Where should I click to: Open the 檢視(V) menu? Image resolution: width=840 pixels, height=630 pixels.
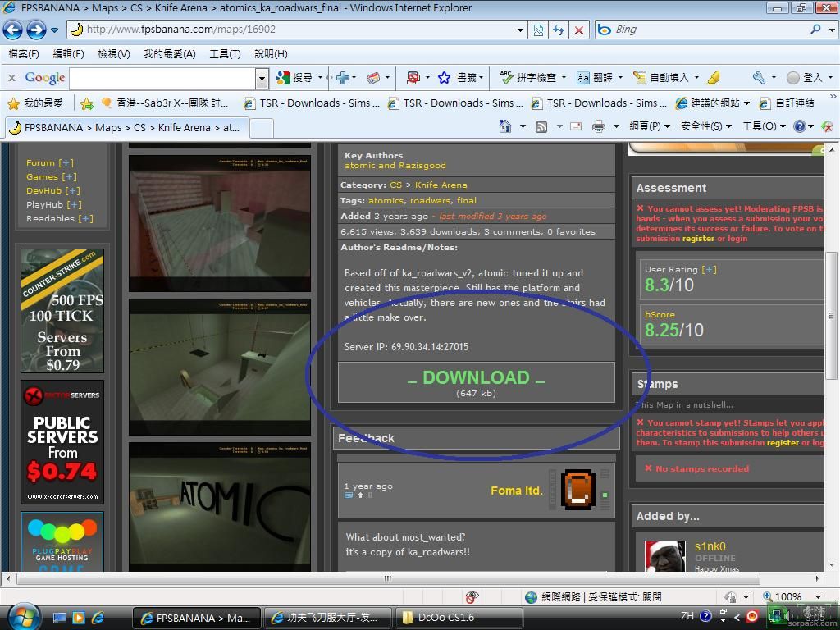tap(113, 53)
